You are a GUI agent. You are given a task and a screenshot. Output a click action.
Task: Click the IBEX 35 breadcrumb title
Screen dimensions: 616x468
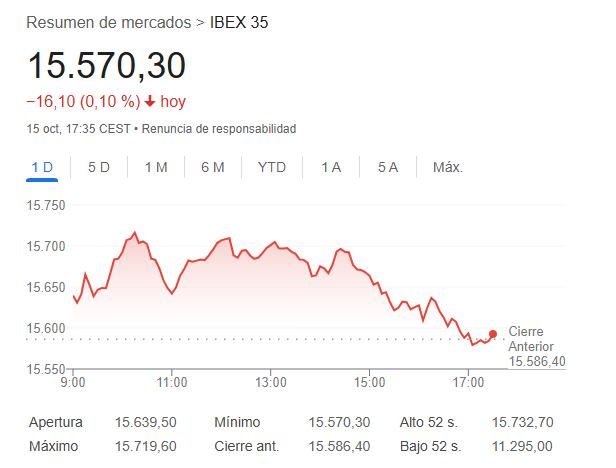[x=239, y=22]
